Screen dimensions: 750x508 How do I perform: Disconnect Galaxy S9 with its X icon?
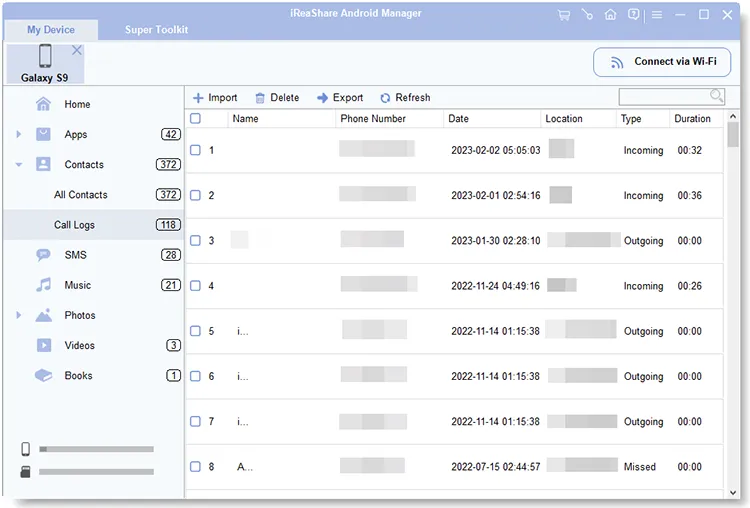click(x=77, y=50)
